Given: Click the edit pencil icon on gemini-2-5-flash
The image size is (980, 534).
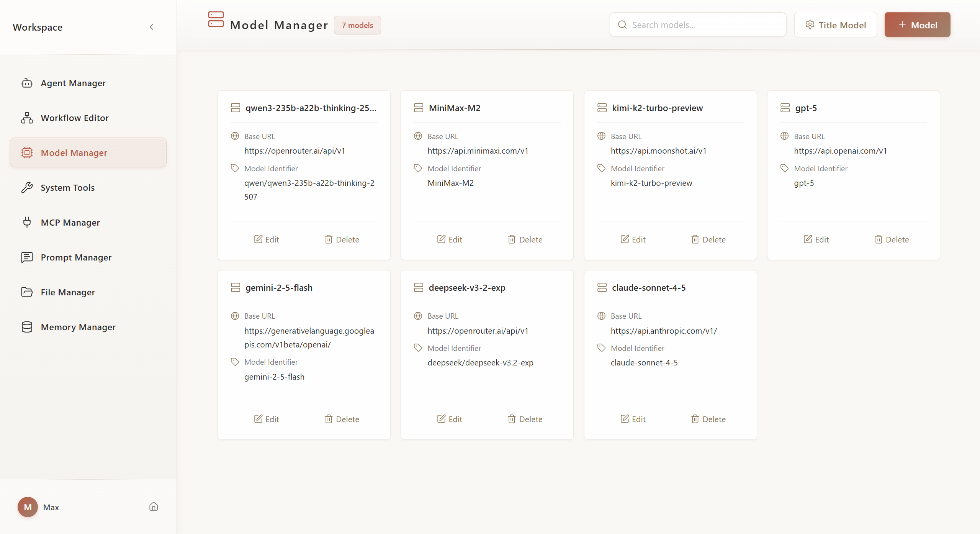Looking at the screenshot, I should (x=258, y=419).
